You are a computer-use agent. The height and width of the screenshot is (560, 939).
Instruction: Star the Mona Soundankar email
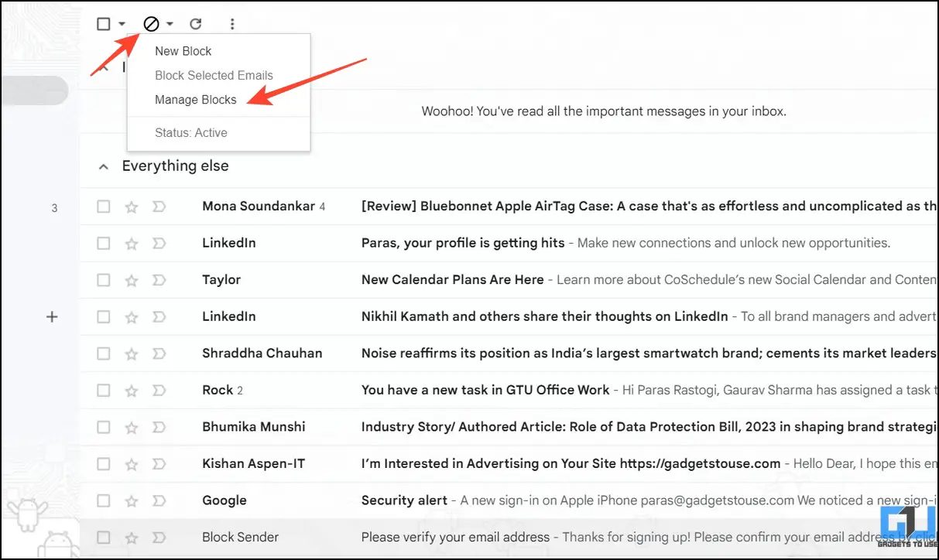132,207
